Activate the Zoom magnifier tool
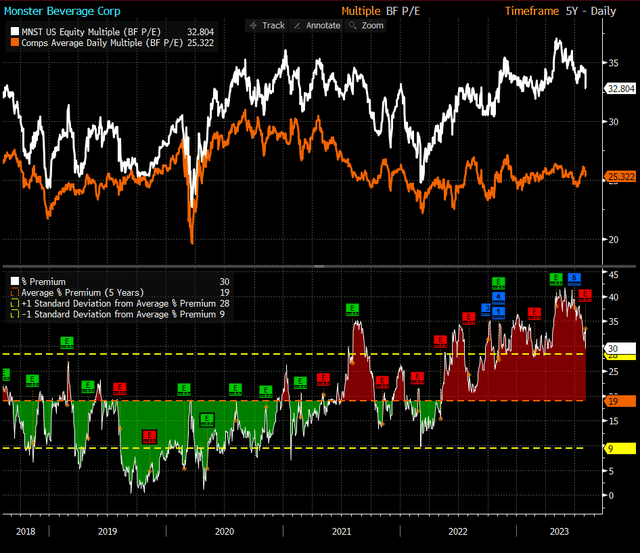The height and width of the screenshot is (553, 640). point(367,25)
